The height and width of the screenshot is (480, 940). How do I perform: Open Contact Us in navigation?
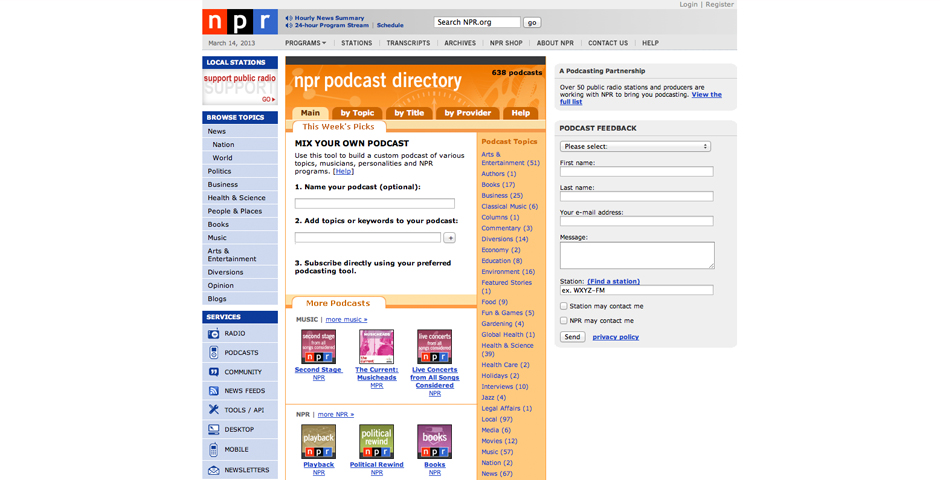point(608,43)
